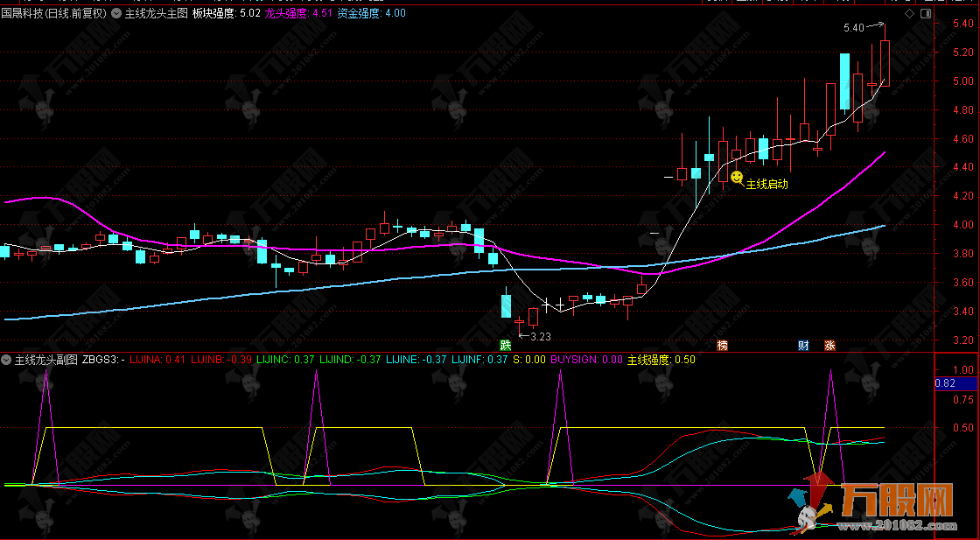The image size is (980, 540).
Task: Expand the 主线龙头副图 sub-chart indicator dropdown
Action: 7,359
